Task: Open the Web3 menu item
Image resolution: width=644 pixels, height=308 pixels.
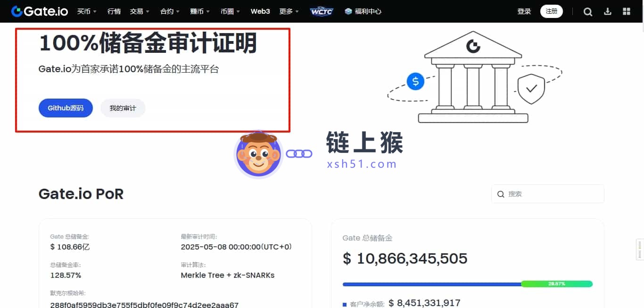Action: (x=260, y=11)
